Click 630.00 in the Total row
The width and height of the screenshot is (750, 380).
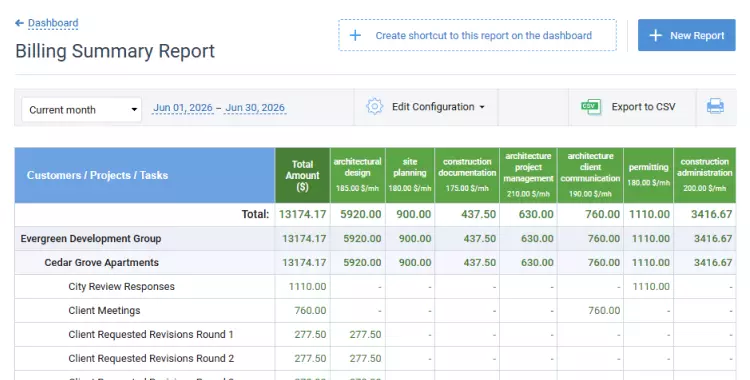point(536,214)
